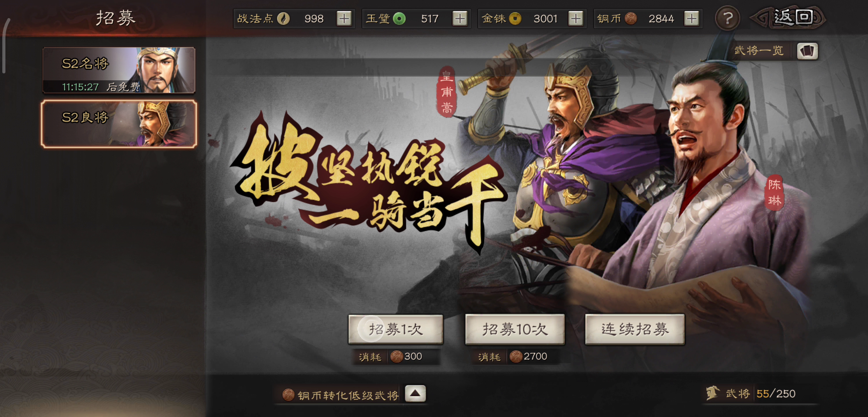Tap the 陈琳 red name tag
Image resolution: width=868 pixels, height=417 pixels.
pos(774,193)
